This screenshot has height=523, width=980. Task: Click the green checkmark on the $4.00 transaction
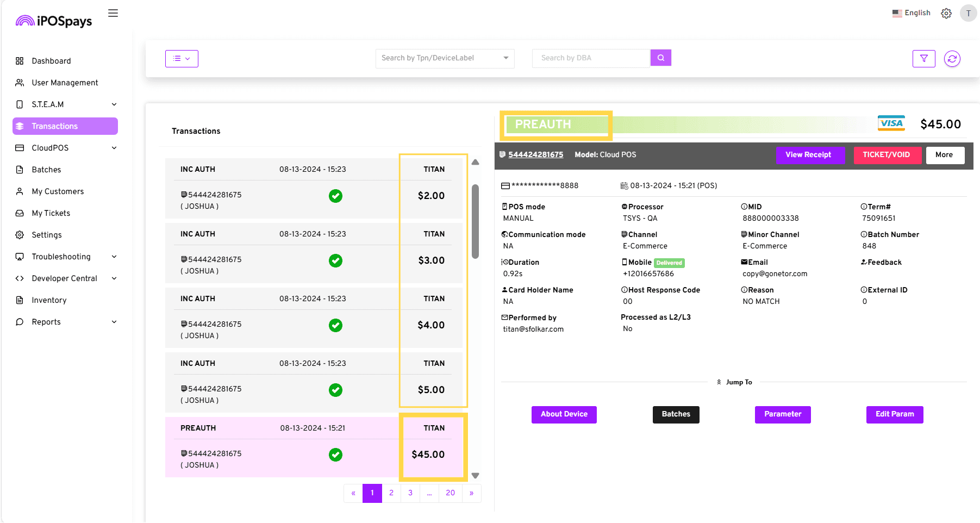point(336,325)
